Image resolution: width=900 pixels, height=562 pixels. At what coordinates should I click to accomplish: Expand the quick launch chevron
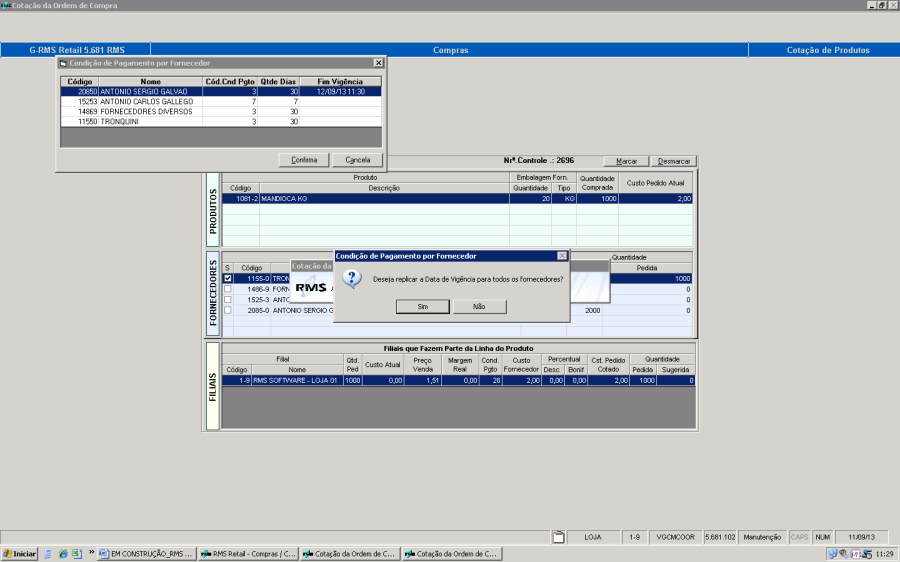click(91, 552)
